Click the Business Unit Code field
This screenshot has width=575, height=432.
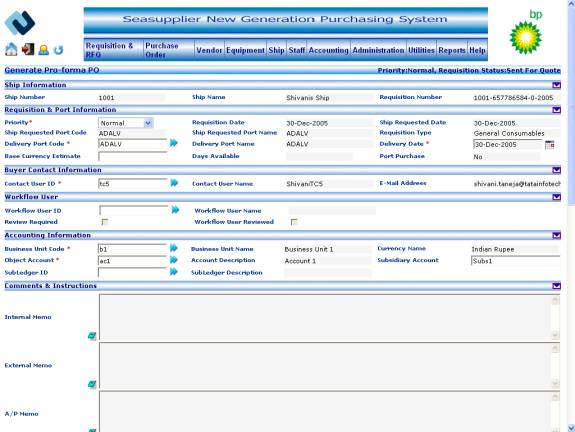click(133, 249)
